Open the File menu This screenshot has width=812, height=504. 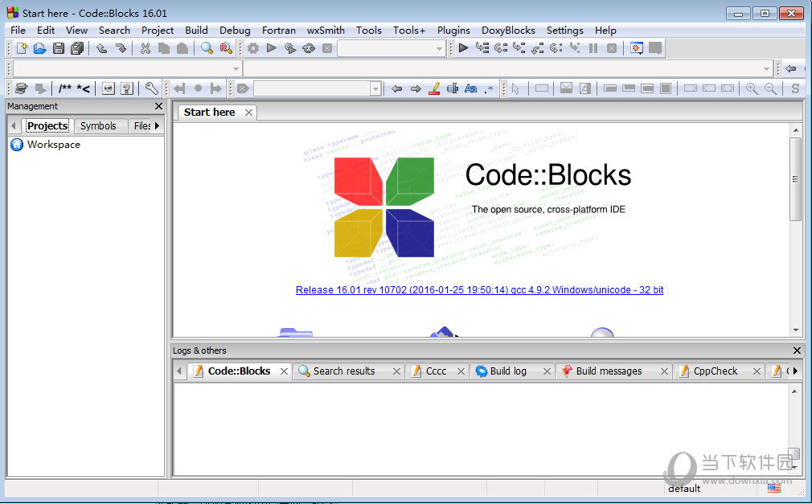18,30
